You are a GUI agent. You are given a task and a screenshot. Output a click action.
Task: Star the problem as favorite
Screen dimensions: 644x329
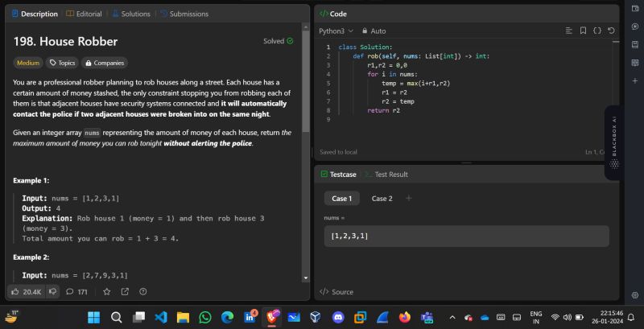[107, 292]
